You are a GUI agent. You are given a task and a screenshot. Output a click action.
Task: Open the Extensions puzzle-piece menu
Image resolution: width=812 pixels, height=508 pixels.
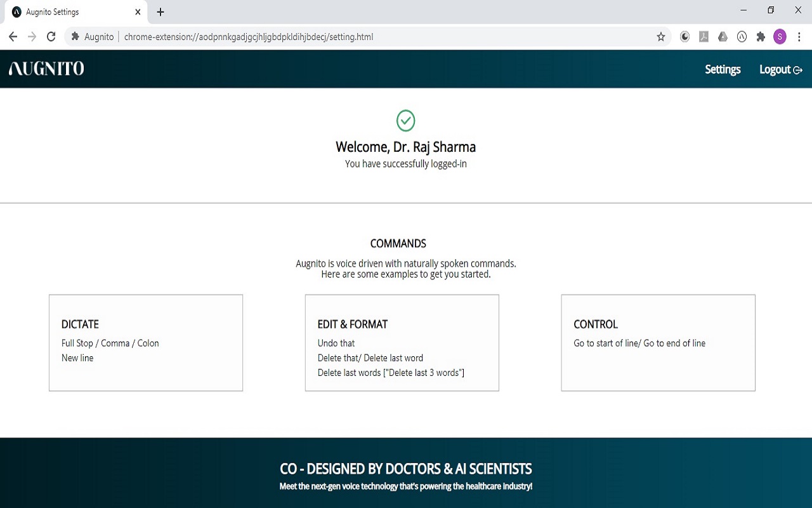pyautogui.click(x=761, y=37)
